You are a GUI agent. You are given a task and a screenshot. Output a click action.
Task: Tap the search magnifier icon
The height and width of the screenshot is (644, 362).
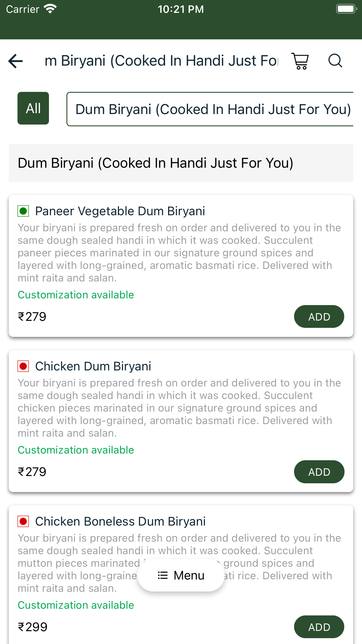[x=335, y=61]
